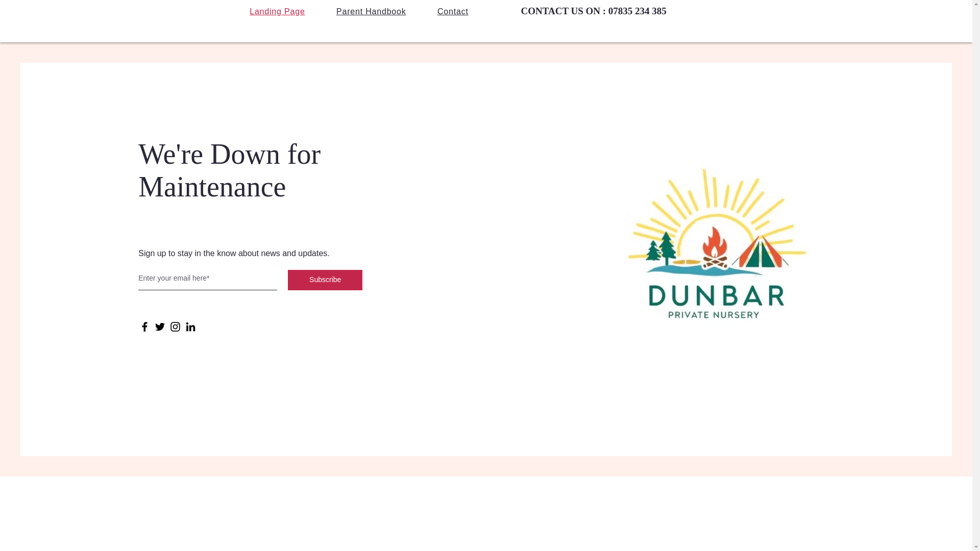Image resolution: width=980 pixels, height=551 pixels.
Task: Click the Dunbar Private Nursery logo
Action: [x=717, y=244]
